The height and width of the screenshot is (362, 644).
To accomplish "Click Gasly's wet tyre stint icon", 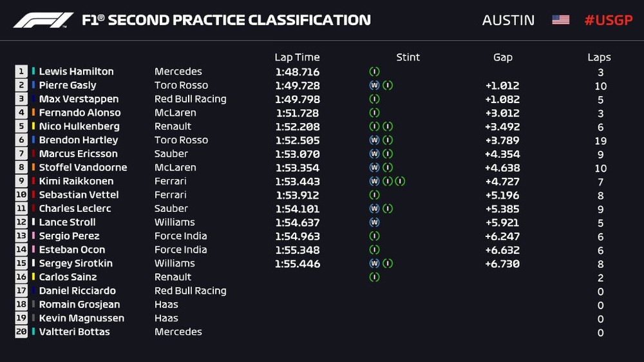I will (374, 85).
